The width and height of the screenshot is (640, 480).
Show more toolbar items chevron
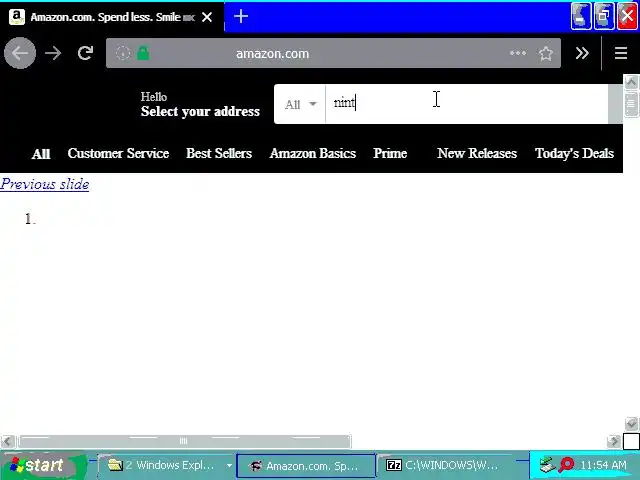(x=582, y=53)
